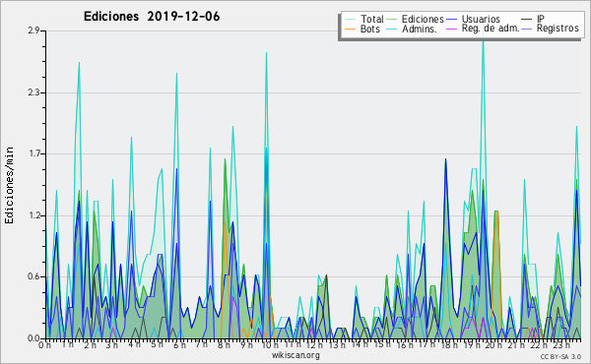Click the "0 h" X-axis label
Image resolution: width=591 pixels, height=364 pixels.
pyautogui.click(x=44, y=344)
